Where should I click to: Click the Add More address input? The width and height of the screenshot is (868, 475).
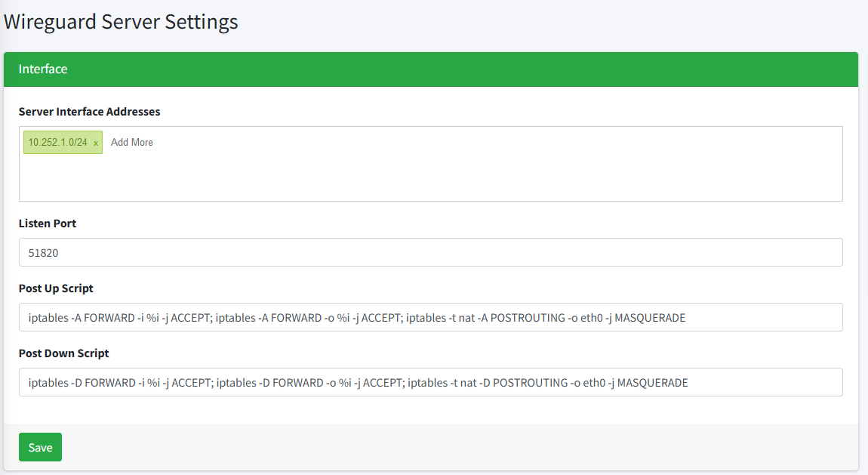coord(132,142)
